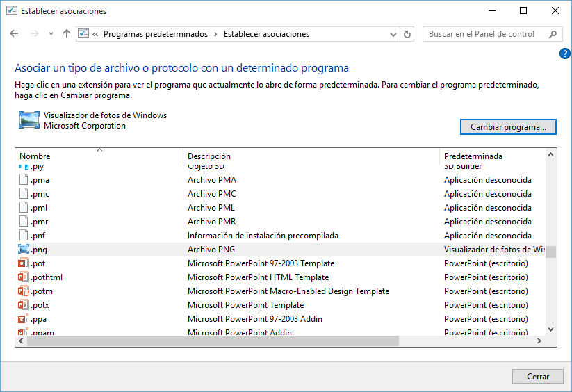Select the .pothtml extension name

(47, 277)
